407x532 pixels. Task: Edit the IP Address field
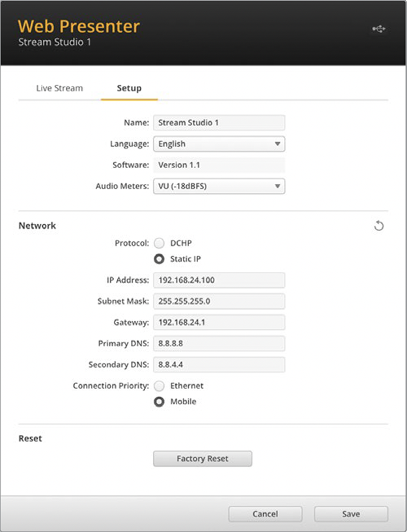click(219, 280)
